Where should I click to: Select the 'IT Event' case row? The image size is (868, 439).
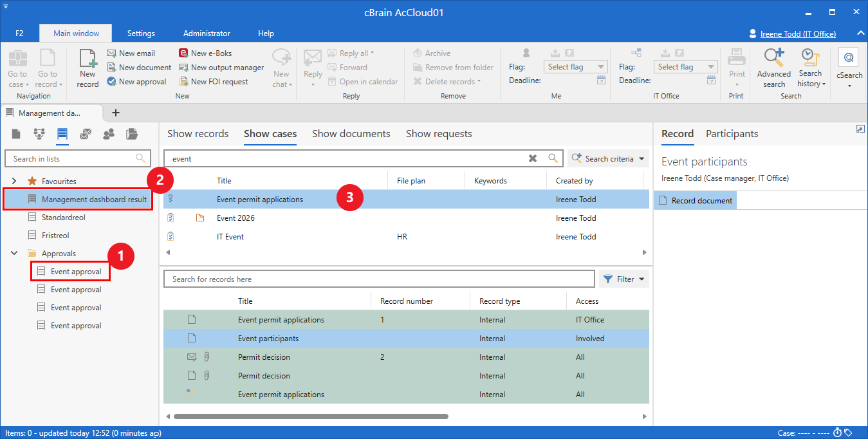pyautogui.click(x=406, y=237)
